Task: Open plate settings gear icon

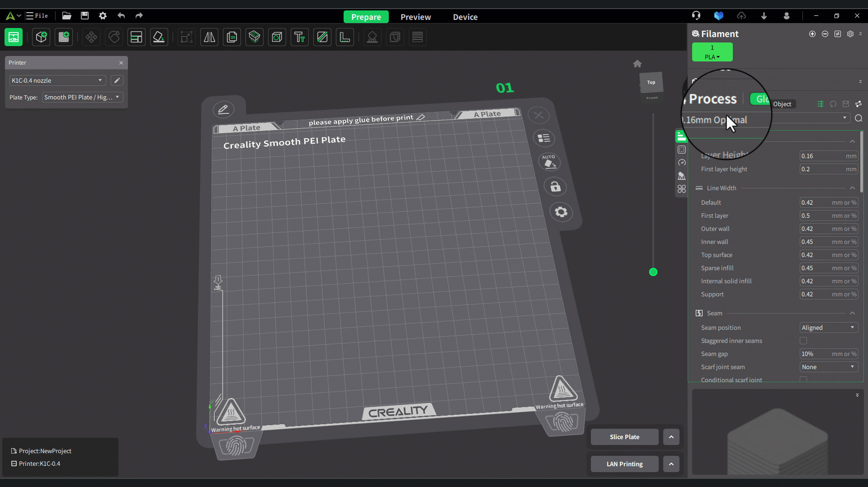Action: (561, 212)
